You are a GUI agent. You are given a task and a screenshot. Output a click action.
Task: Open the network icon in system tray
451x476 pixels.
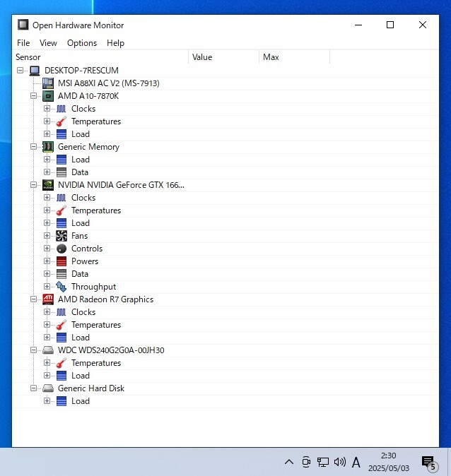click(x=323, y=462)
